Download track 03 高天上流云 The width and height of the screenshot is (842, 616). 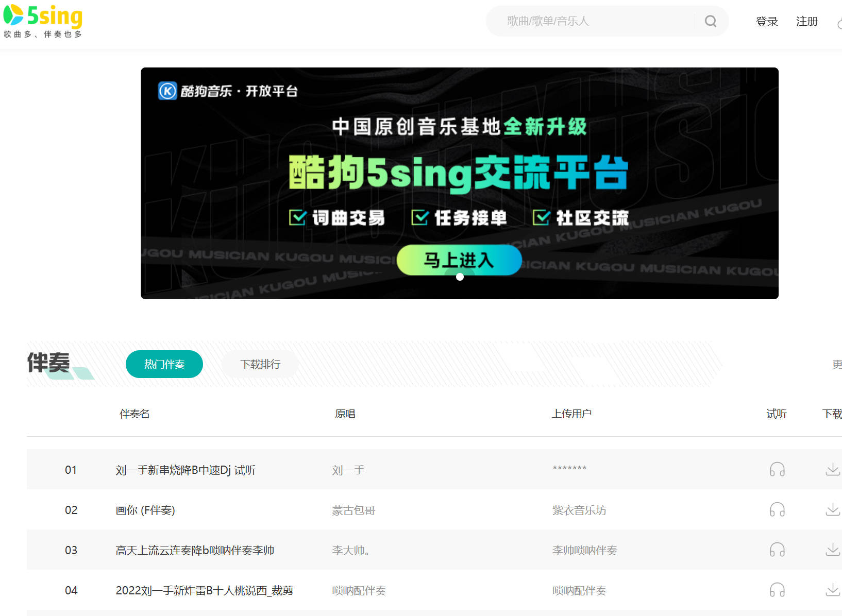832,550
